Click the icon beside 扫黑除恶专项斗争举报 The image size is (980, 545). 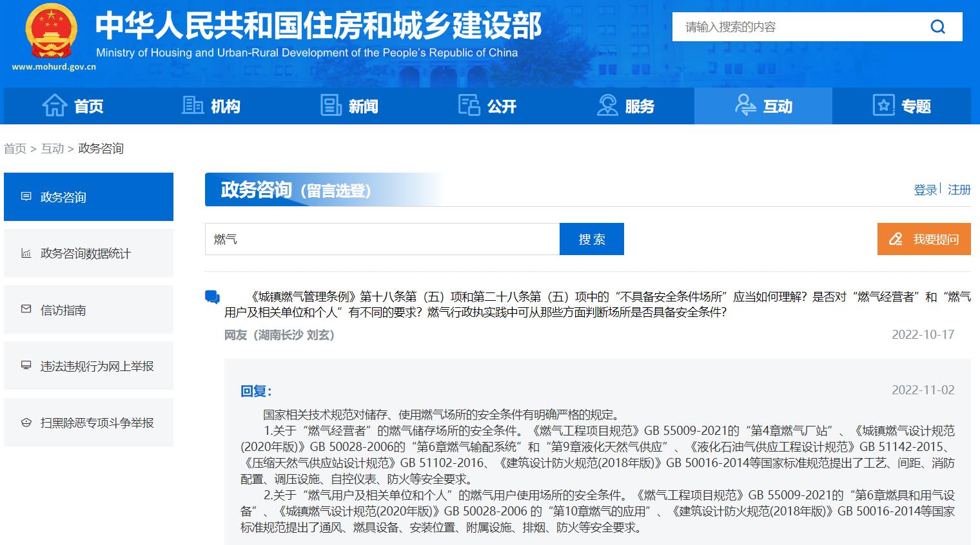pyautogui.click(x=26, y=423)
